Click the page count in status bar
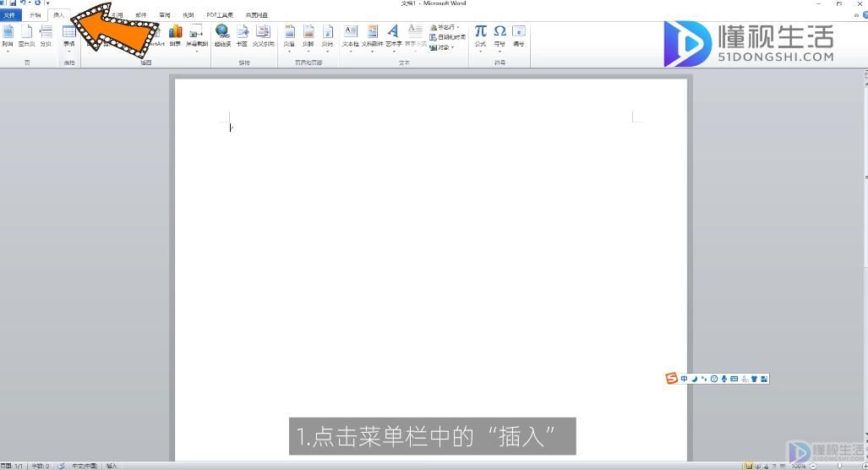 click(12, 466)
